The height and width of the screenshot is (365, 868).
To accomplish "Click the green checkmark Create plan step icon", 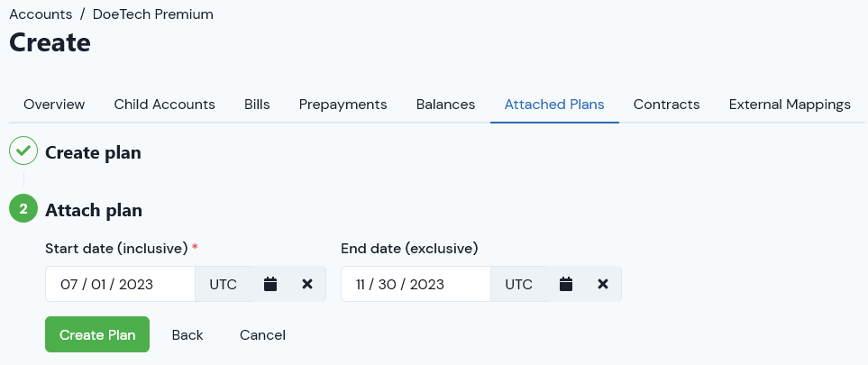I will pyautogui.click(x=23, y=151).
